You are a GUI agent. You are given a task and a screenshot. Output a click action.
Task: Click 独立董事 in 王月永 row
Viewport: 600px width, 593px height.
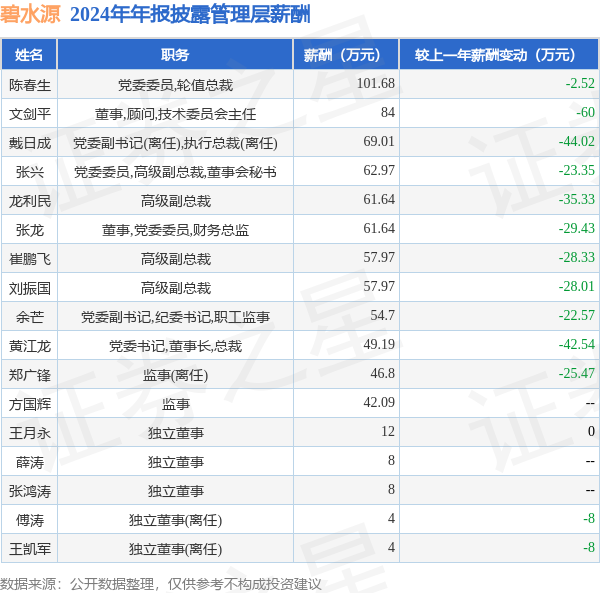(x=176, y=433)
